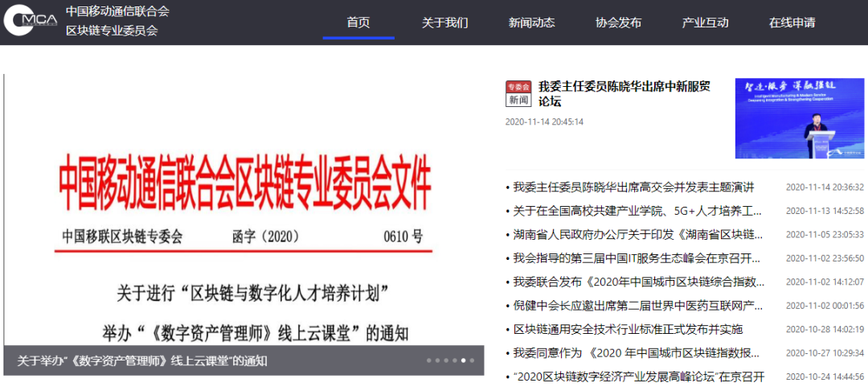Click timestamp 2020-11-14 20:36:32

825,187
